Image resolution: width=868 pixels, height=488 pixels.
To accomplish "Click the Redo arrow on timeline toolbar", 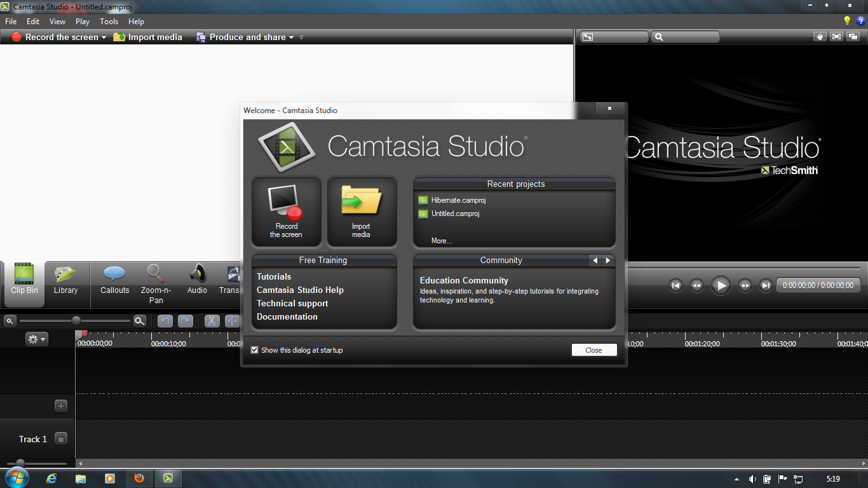I will (x=186, y=321).
